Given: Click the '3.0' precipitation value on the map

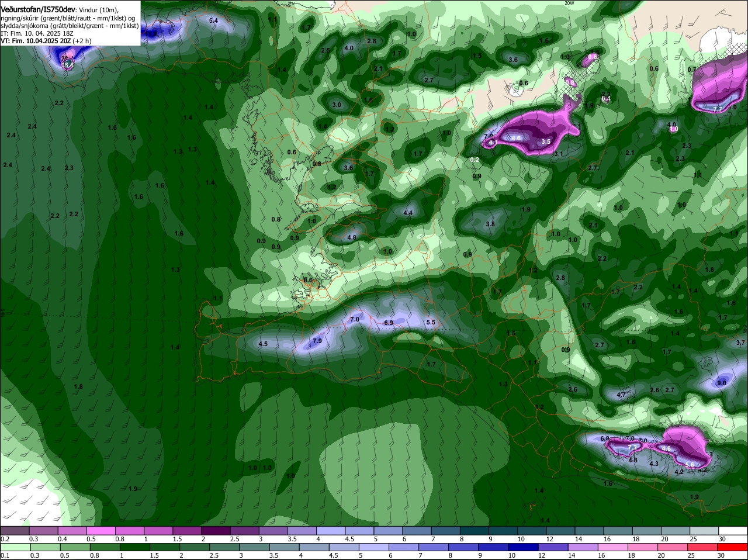Looking at the screenshot, I should tap(337, 105).
